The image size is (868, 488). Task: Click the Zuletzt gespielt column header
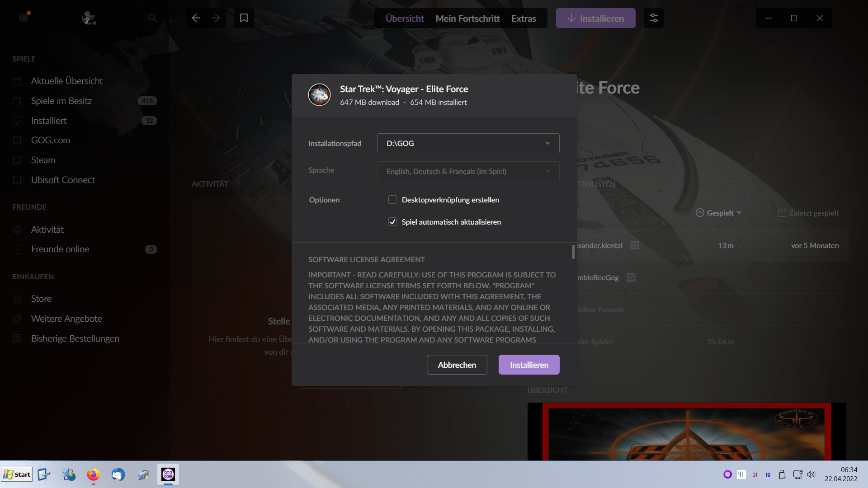(x=808, y=213)
